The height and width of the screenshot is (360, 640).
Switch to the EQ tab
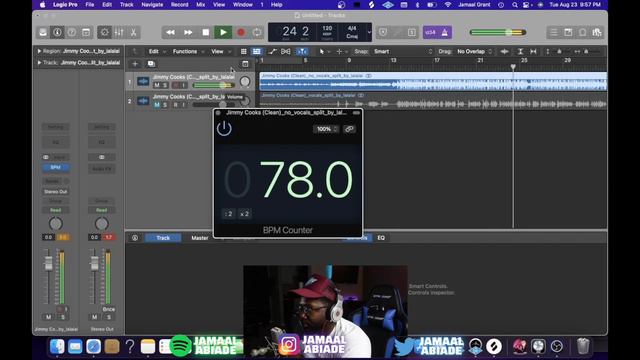point(381,238)
